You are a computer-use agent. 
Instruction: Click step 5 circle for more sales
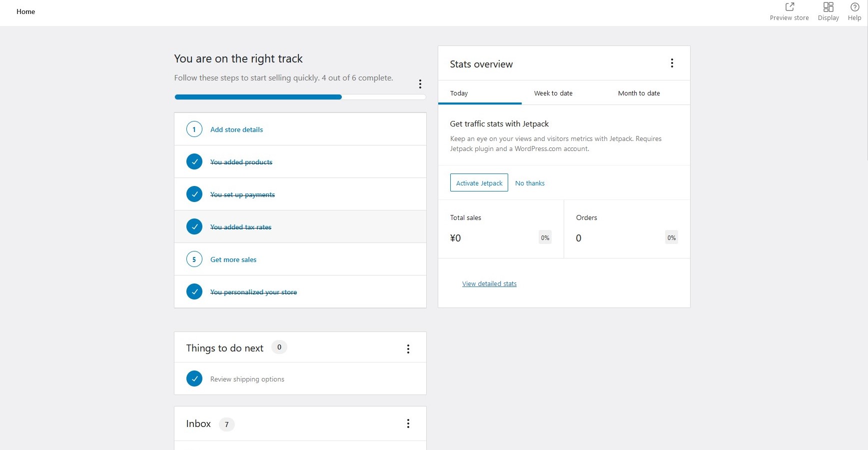[x=194, y=259]
